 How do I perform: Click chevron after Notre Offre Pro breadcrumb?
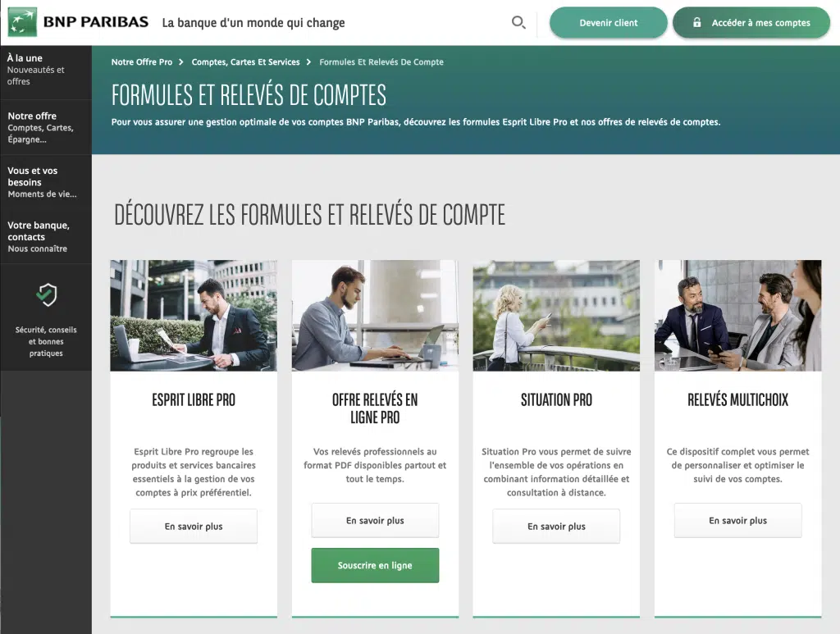[x=181, y=62]
